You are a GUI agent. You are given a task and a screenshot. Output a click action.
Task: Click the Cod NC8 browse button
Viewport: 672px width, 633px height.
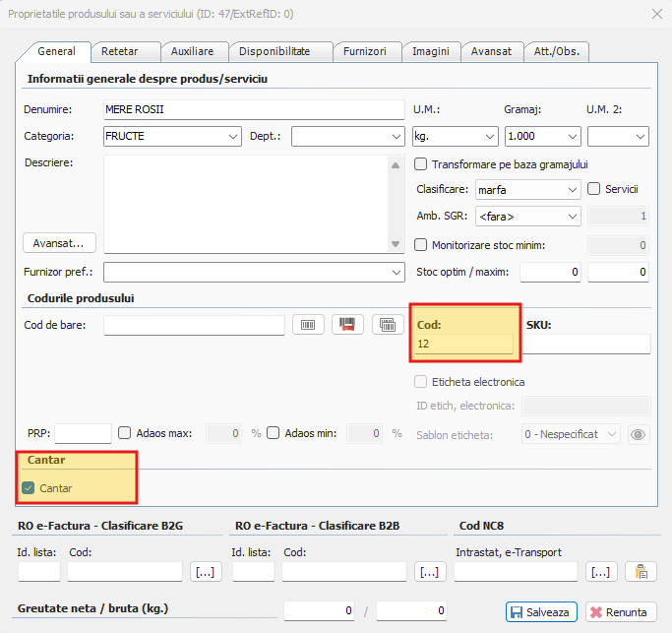[601, 572]
